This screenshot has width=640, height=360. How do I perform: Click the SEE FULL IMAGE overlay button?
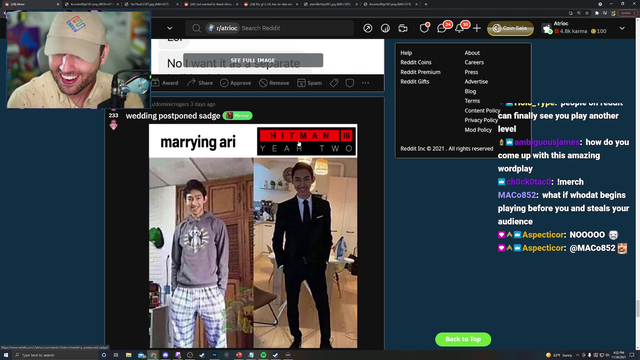point(253,60)
